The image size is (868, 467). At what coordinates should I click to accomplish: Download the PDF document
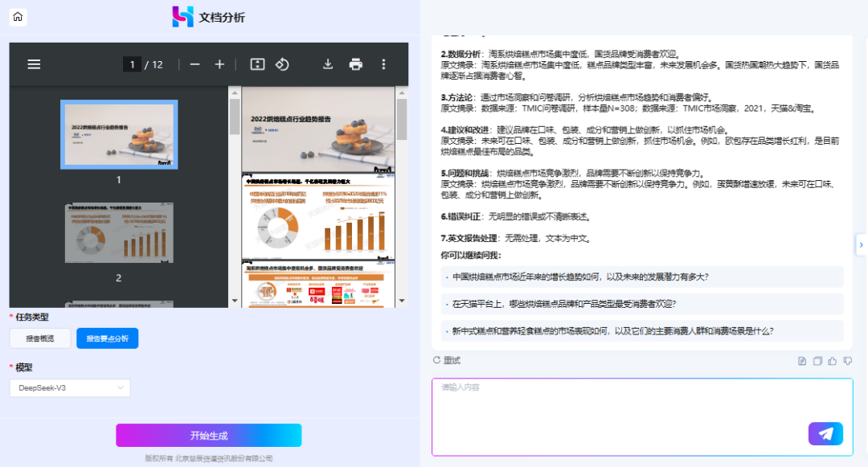point(328,64)
